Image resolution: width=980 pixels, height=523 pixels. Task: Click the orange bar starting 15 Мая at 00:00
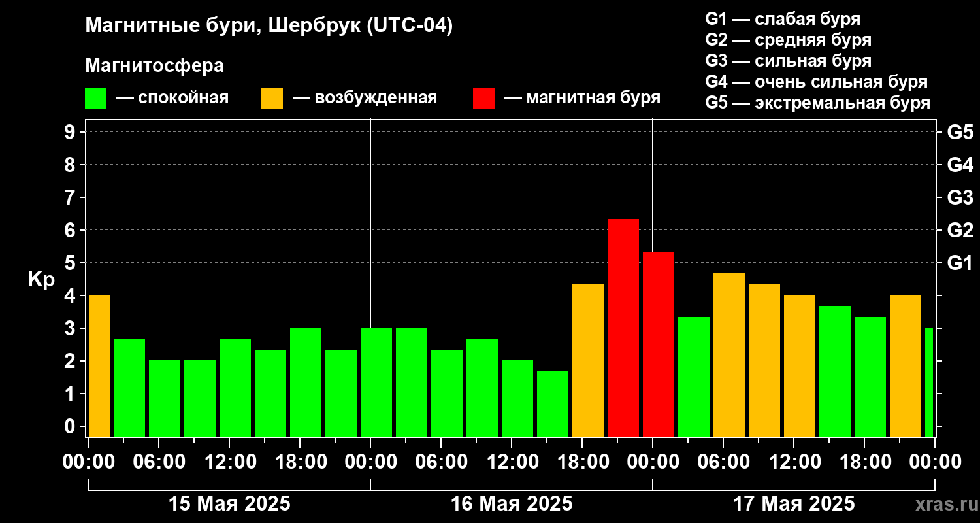(99, 365)
